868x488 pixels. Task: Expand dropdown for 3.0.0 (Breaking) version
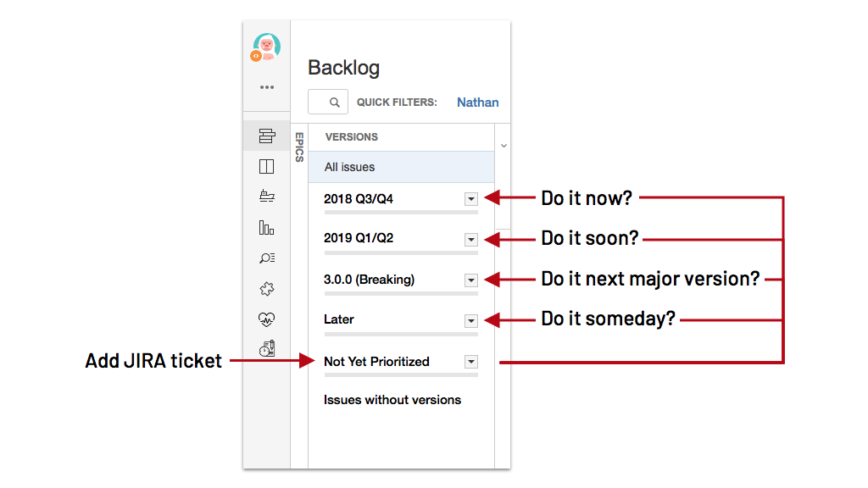pyautogui.click(x=471, y=280)
